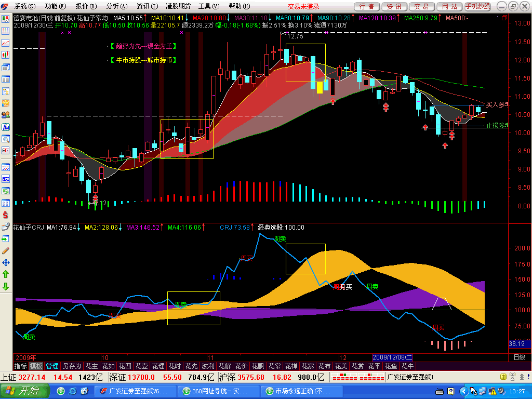
Task: Click the line trend chart icon in left toolbar
Action: click(5, 43)
